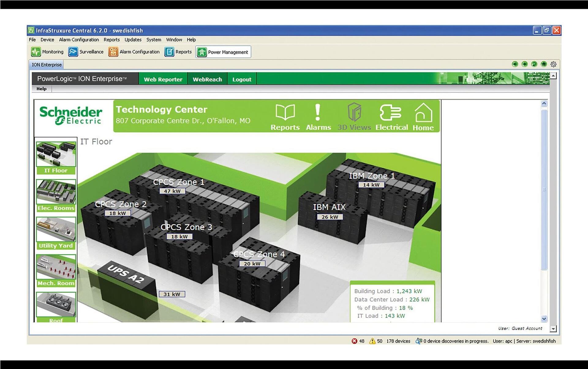588x369 pixels.
Task: Click the InfraStruxure Central title bar icon
Action: pos(31,30)
